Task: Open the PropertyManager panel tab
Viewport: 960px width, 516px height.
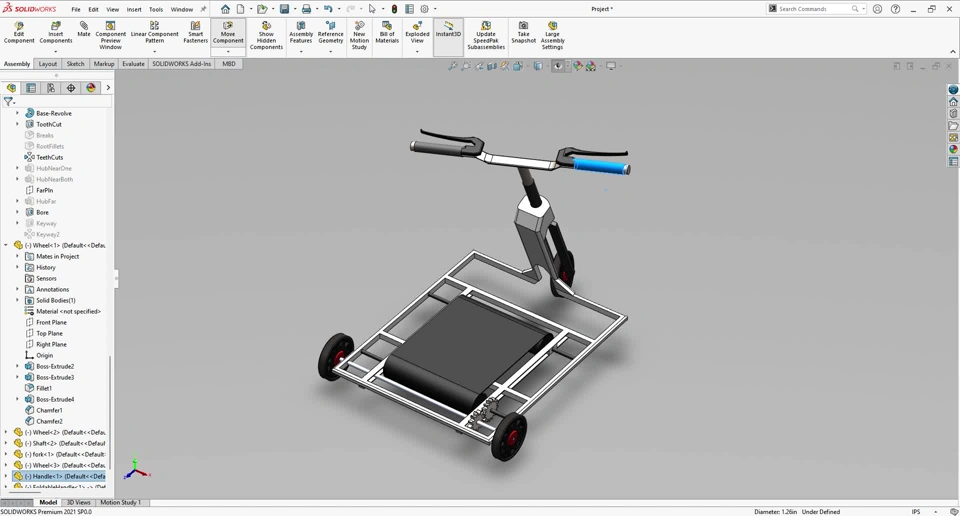Action: [x=31, y=88]
